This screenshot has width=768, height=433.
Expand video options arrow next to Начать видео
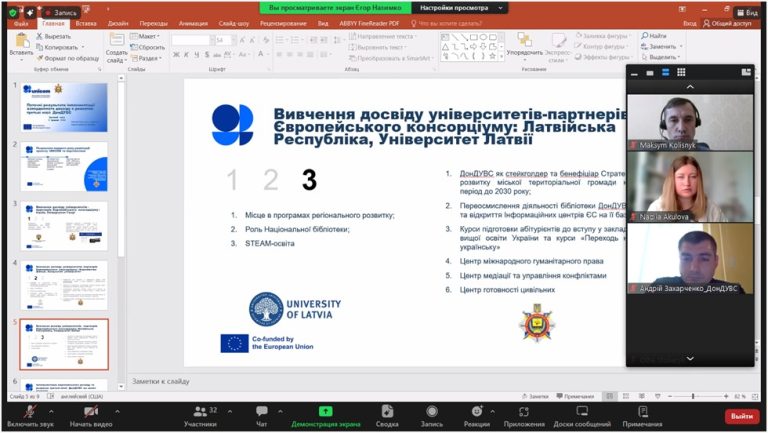117,411
